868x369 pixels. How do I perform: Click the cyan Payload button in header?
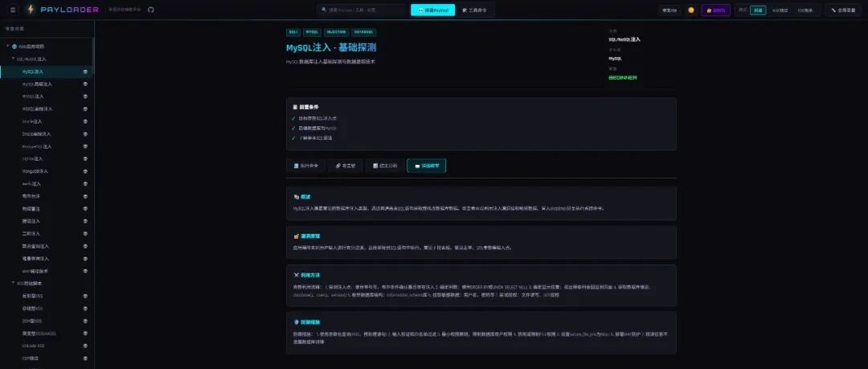(433, 10)
